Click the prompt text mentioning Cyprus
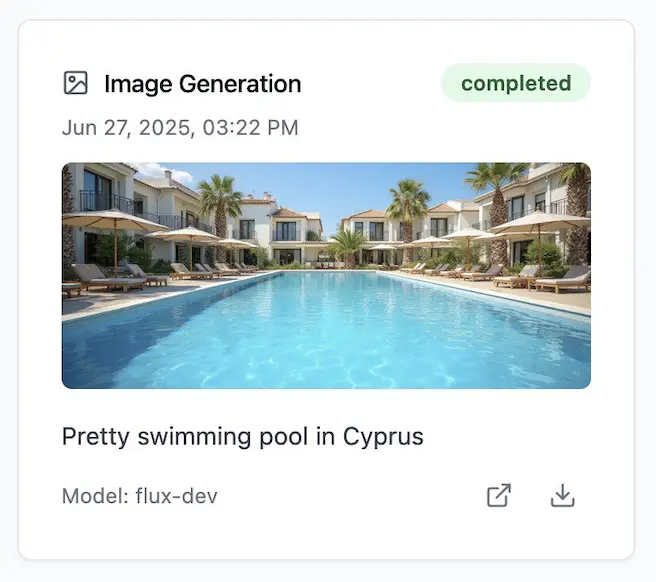 (243, 437)
